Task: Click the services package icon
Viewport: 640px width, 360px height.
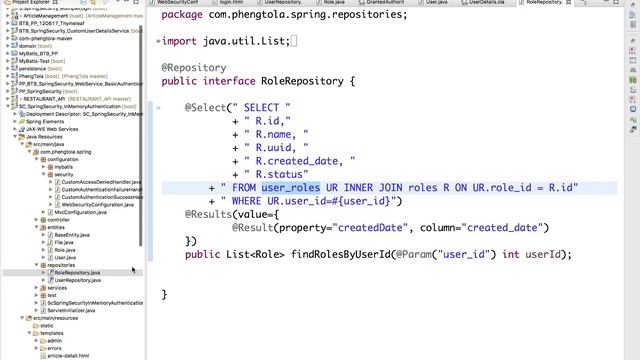Action: pos(43,288)
